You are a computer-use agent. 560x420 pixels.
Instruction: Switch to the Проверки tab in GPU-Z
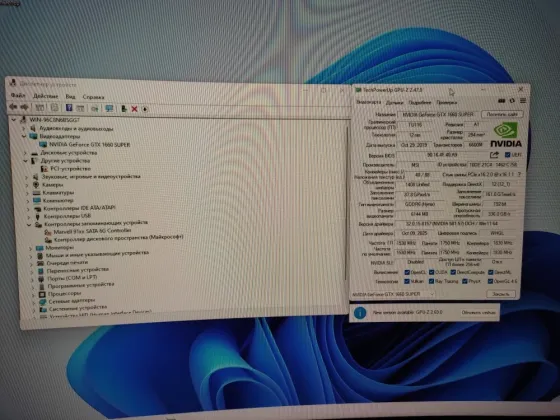446,102
